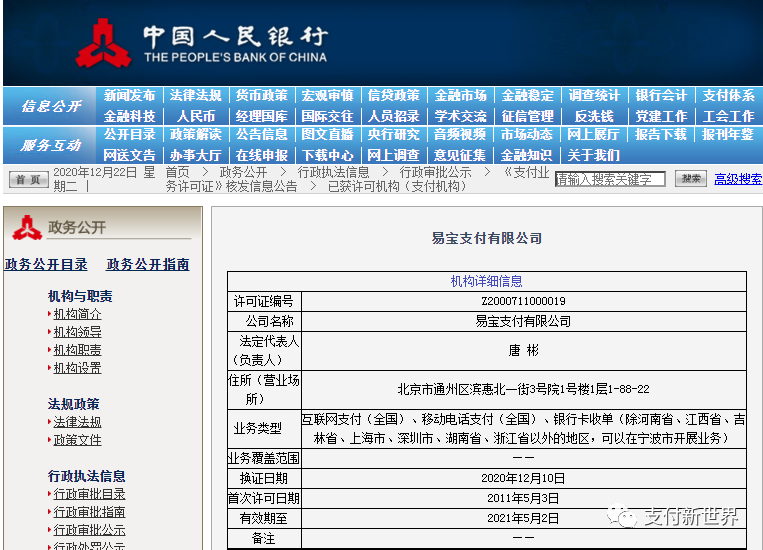Open 央行研究 link

click(394, 134)
